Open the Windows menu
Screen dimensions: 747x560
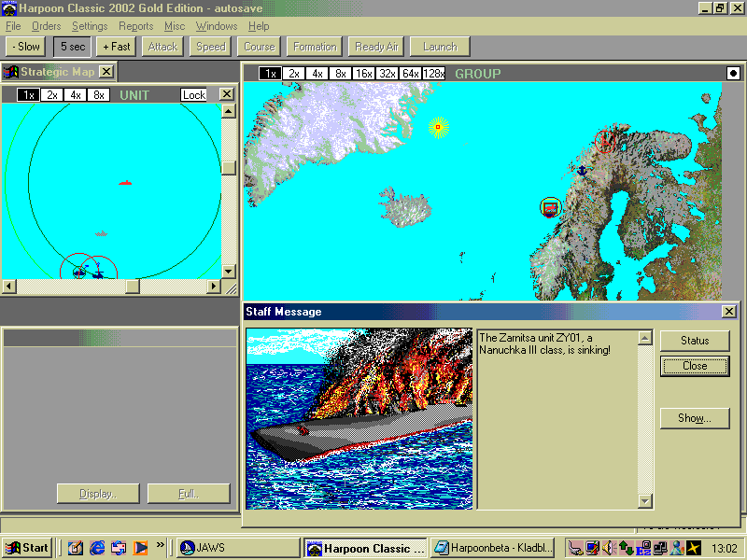217,26
